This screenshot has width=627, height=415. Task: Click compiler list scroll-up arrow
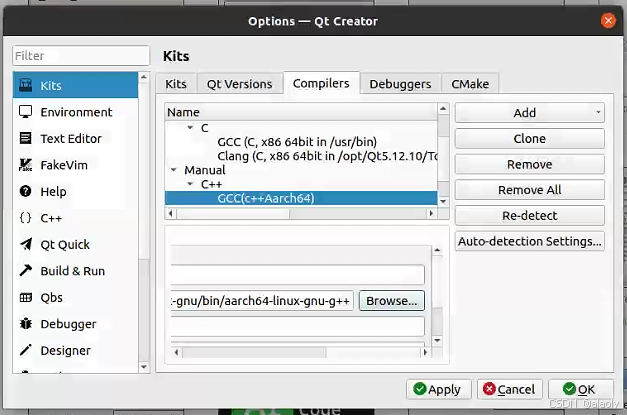[443, 108]
